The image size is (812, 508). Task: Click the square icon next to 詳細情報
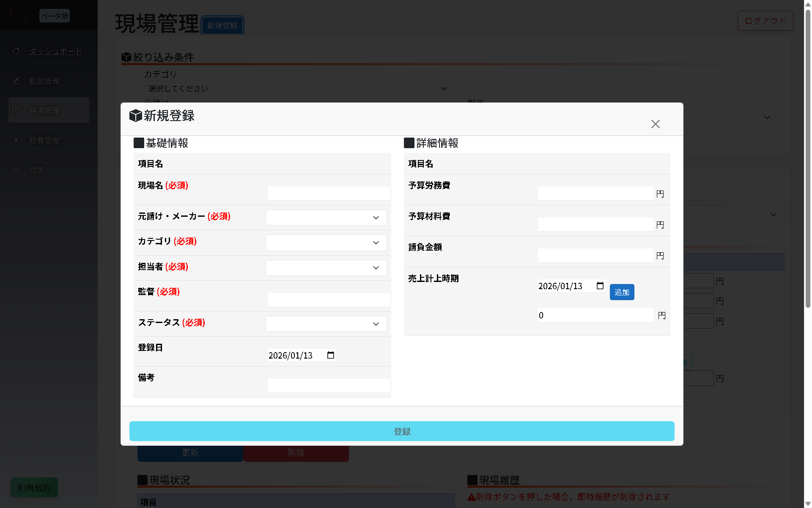click(x=409, y=143)
